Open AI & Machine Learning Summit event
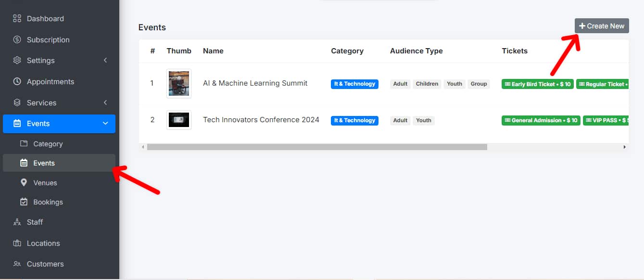Viewport: 644px width, 280px height. 255,83
